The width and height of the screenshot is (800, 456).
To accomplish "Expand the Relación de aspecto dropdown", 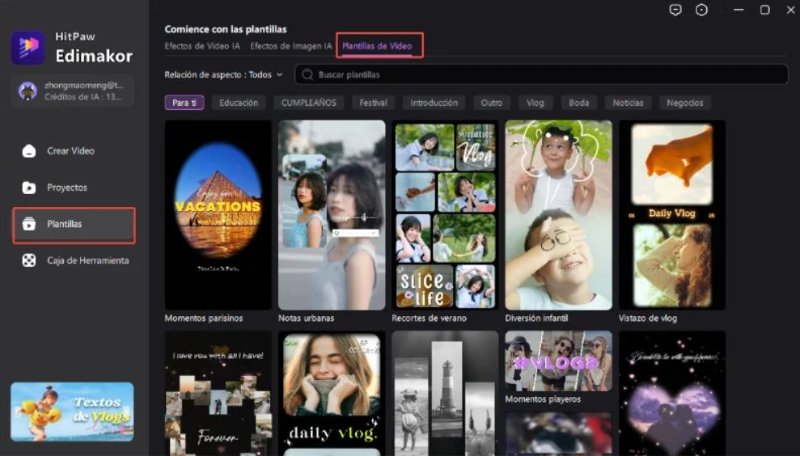I will [x=223, y=75].
